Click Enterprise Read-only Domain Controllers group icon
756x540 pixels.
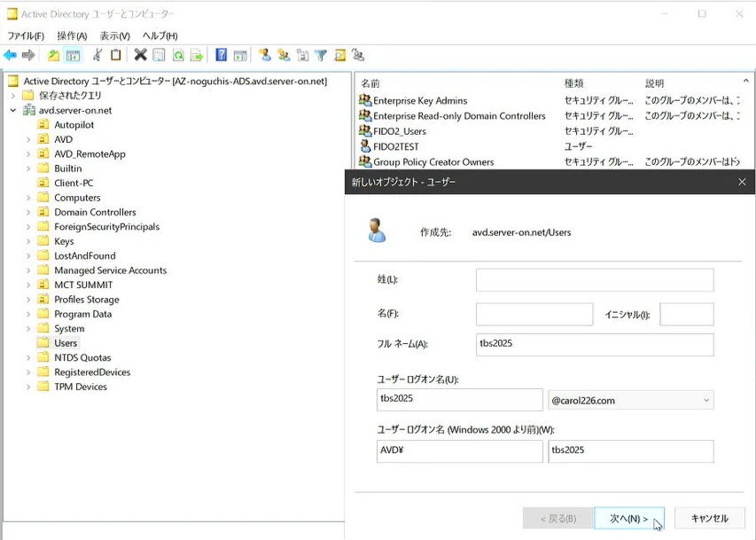tap(365, 116)
